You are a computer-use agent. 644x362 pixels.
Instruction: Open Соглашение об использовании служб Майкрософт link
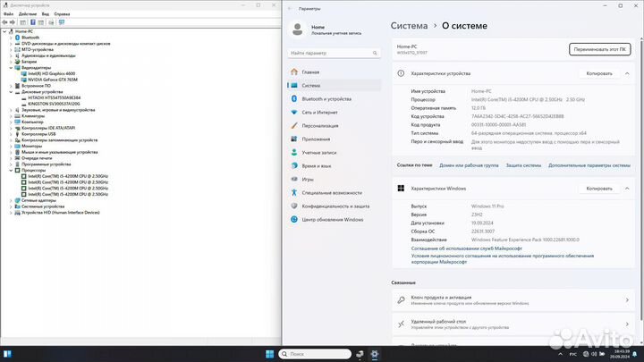(467, 248)
